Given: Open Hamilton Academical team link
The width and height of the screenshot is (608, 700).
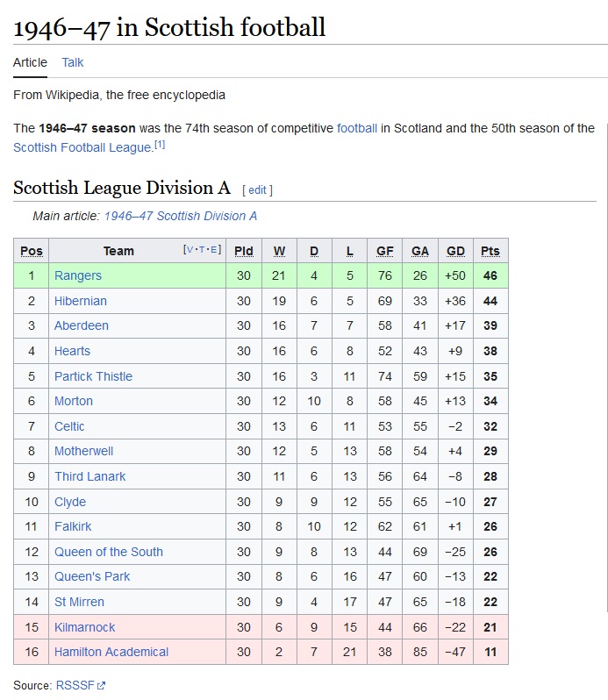Looking at the screenshot, I should coord(111,652).
